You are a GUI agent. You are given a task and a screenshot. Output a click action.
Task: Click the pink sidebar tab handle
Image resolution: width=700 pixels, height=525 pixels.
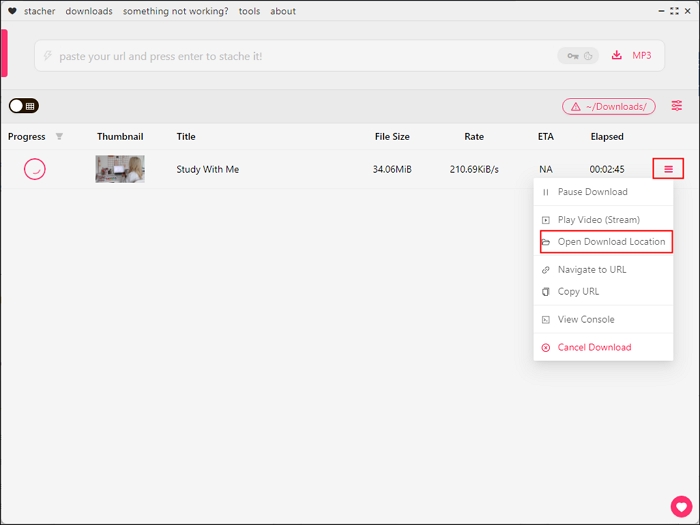(x=4, y=53)
